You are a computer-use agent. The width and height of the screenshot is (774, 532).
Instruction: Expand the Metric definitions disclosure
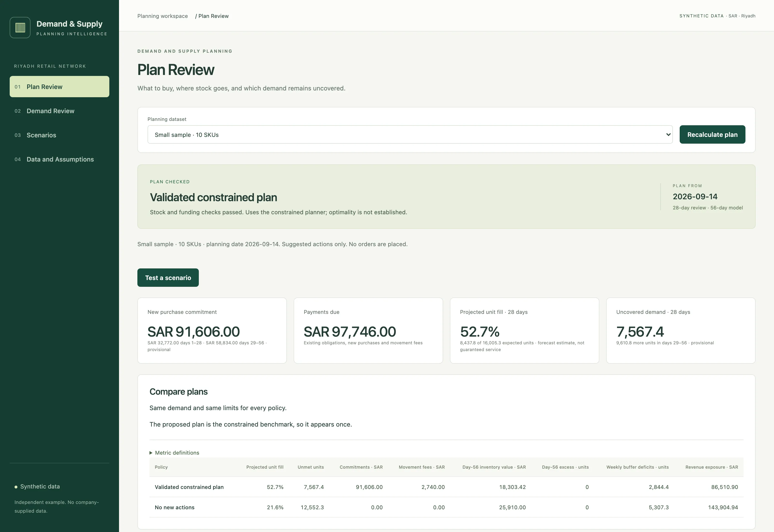pos(174,453)
